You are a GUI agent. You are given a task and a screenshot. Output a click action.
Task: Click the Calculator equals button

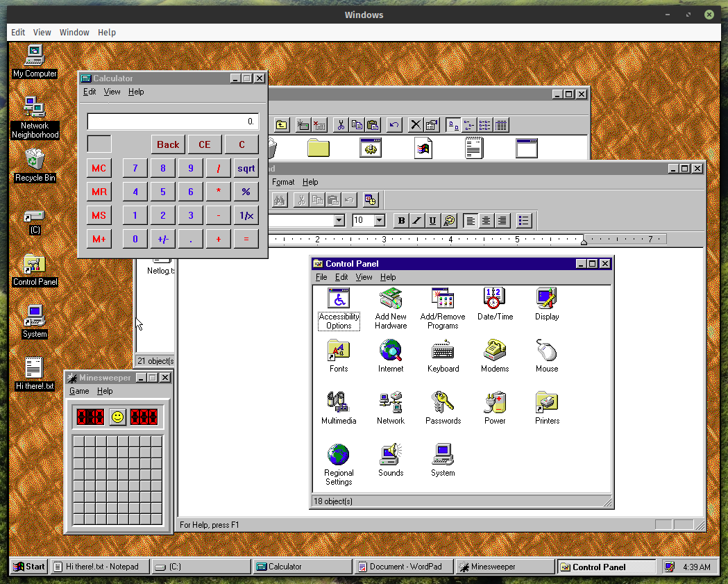(x=246, y=240)
